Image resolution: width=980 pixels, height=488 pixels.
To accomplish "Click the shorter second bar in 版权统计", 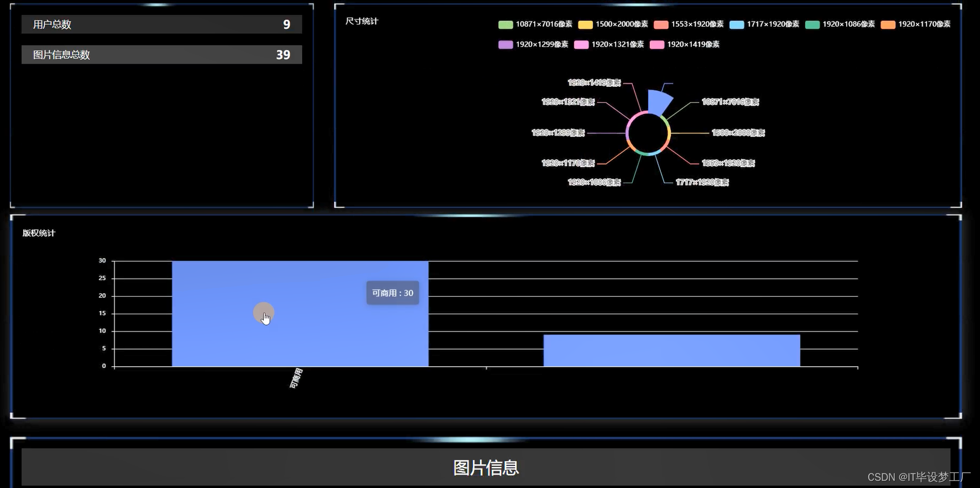I will tap(672, 351).
